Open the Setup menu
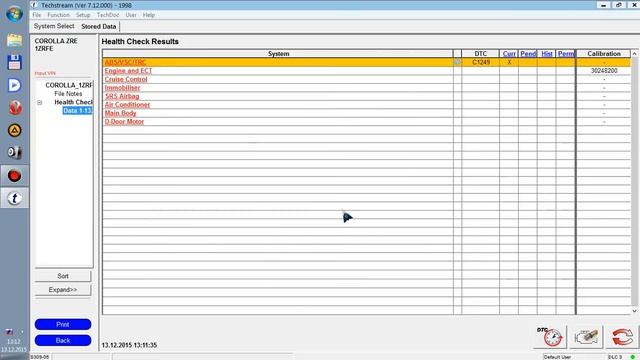Screen dimensions: 640x360 pyautogui.click(x=83, y=15)
